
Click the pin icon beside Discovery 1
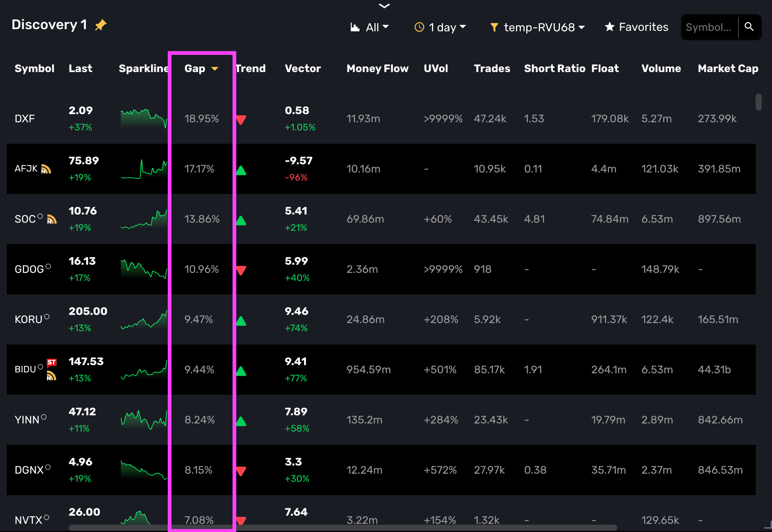pos(101,25)
